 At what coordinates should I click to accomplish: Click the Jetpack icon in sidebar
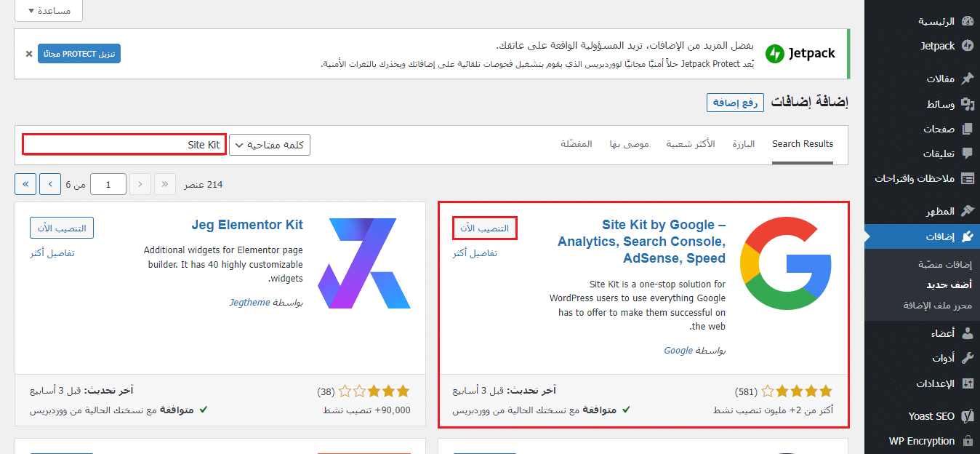967,46
